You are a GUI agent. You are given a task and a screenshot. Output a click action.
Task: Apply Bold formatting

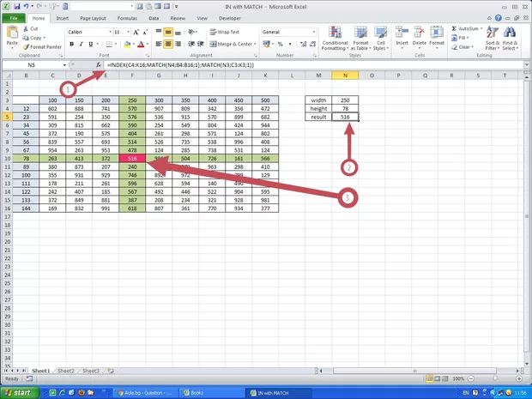tap(71, 44)
